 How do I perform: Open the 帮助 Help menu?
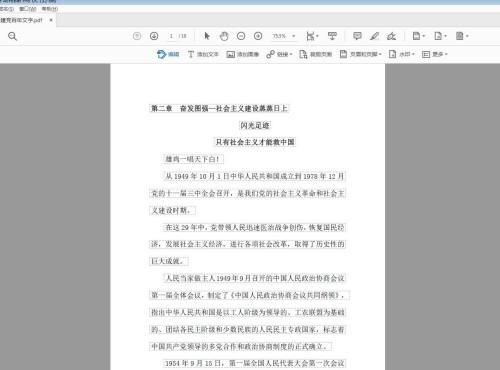point(50,9)
